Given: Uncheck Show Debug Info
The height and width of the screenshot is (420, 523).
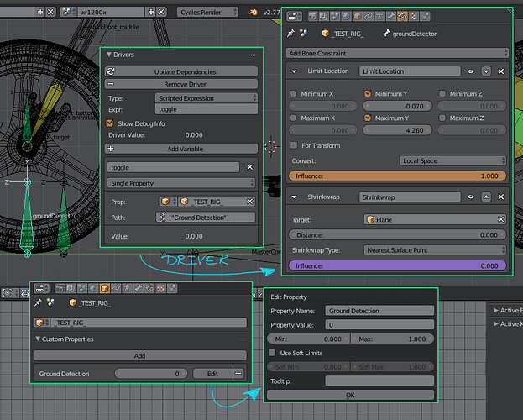Looking at the screenshot, I should click(110, 123).
